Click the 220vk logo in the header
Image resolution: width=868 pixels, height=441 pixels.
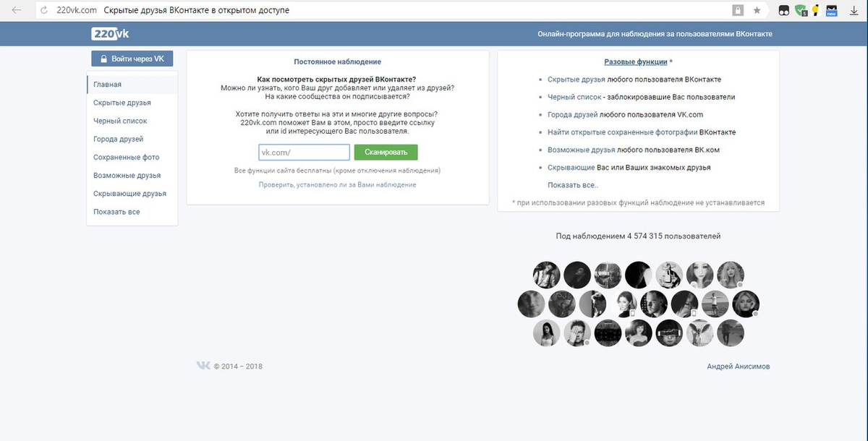click(x=111, y=33)
